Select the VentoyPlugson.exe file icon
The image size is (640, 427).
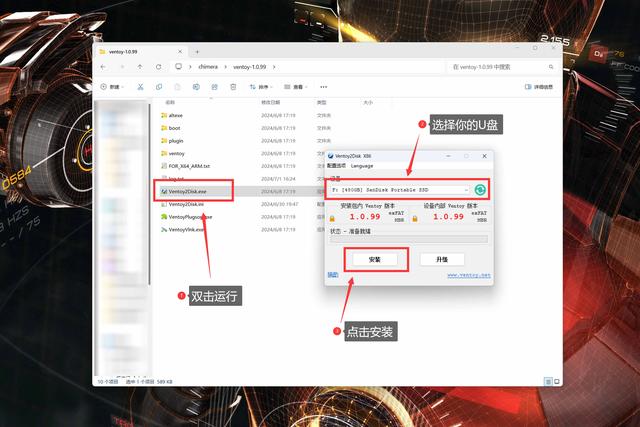point(164,217)
